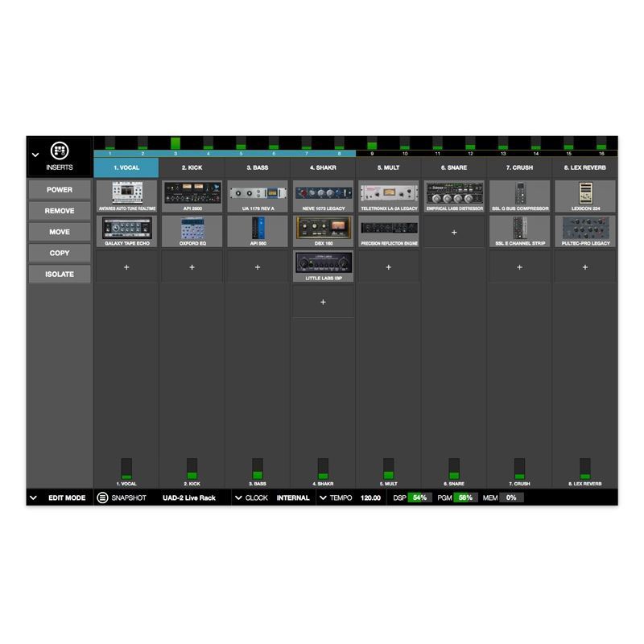Click the Copy button
This screenshot has width=644, height=644.
tap(60, 253)
